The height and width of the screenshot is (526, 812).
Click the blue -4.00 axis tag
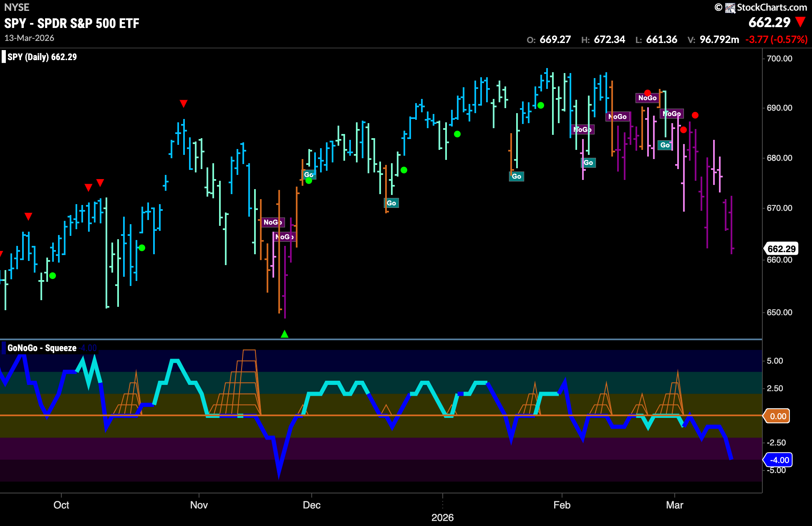coord(779,460)
